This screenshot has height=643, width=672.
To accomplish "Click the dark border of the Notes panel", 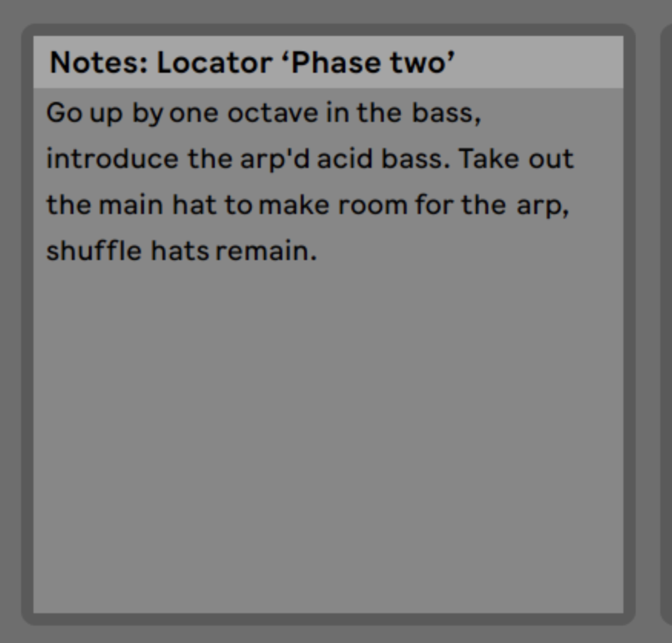I will coord(28,328).
